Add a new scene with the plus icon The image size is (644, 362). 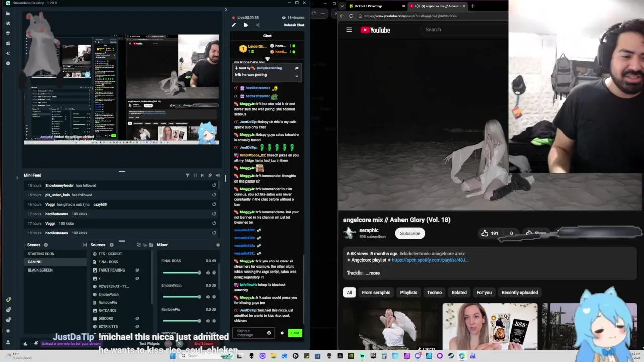click(46, 245)
